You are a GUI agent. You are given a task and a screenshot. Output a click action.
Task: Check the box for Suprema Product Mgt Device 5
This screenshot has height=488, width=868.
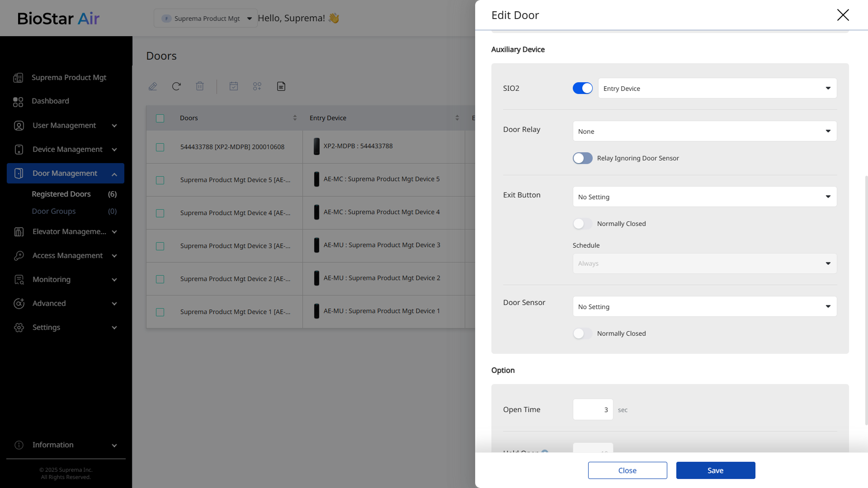160,180
